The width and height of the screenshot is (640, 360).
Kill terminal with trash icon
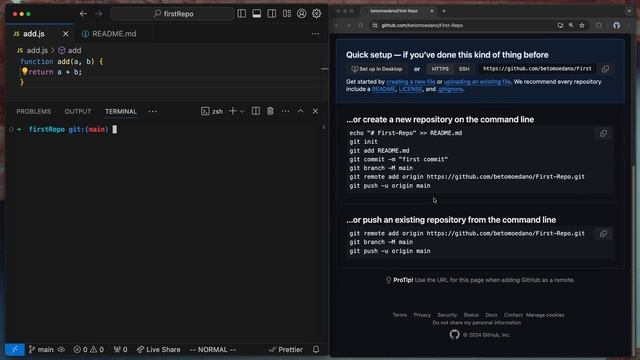270,111
